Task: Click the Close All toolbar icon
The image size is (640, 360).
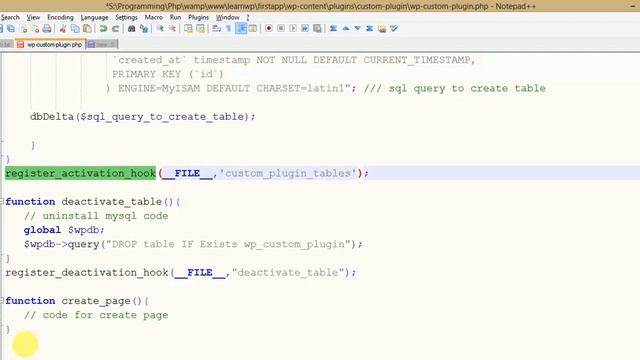Action: click(36, 29)
